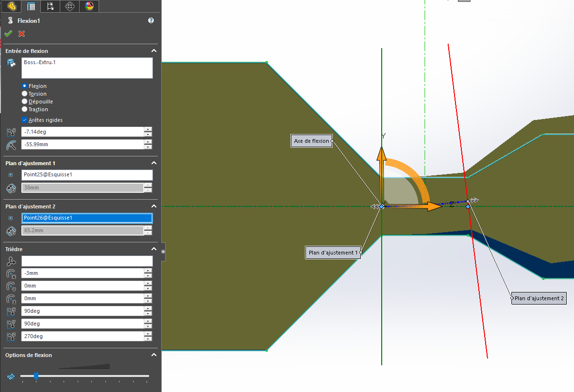Switch to the PropertyManager tab

coord(31,6)
